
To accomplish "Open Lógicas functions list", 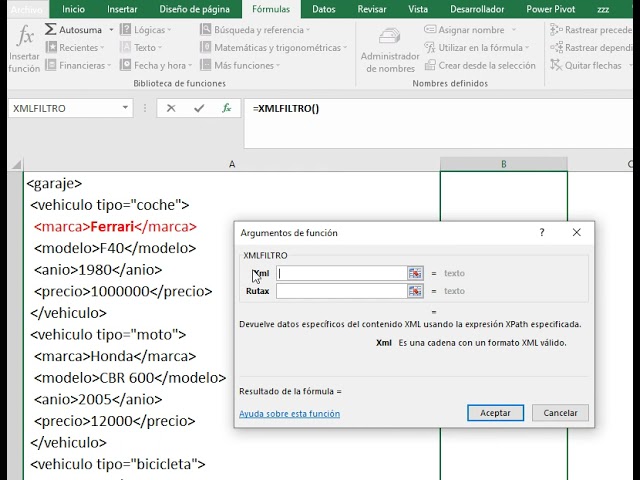I will coord(146,30).
